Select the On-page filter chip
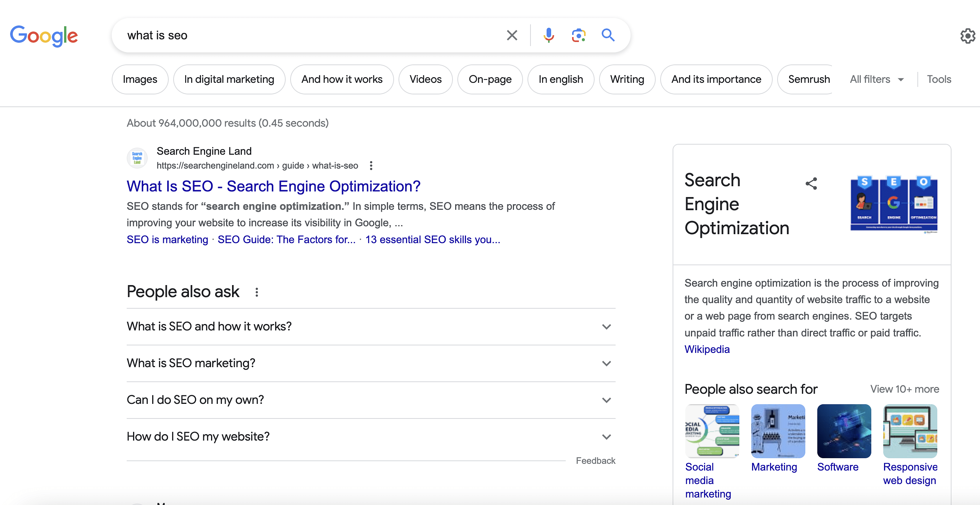 490,79
